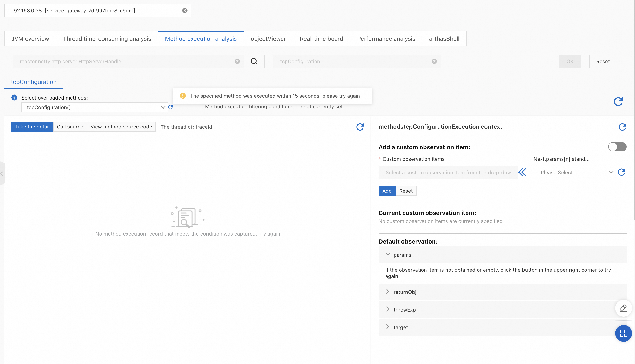Clear the service-gateway instance selection

(185, 10)
